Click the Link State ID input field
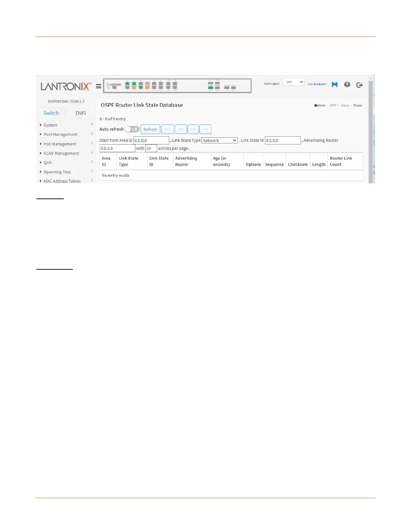 pyautogui.click(x=283, y=140)
